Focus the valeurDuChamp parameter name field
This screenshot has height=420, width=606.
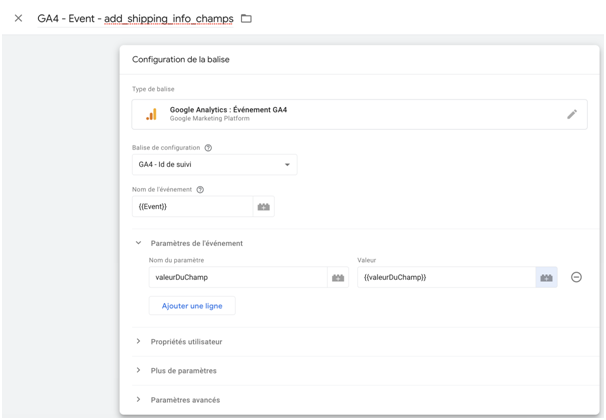[x=238, y=277]
